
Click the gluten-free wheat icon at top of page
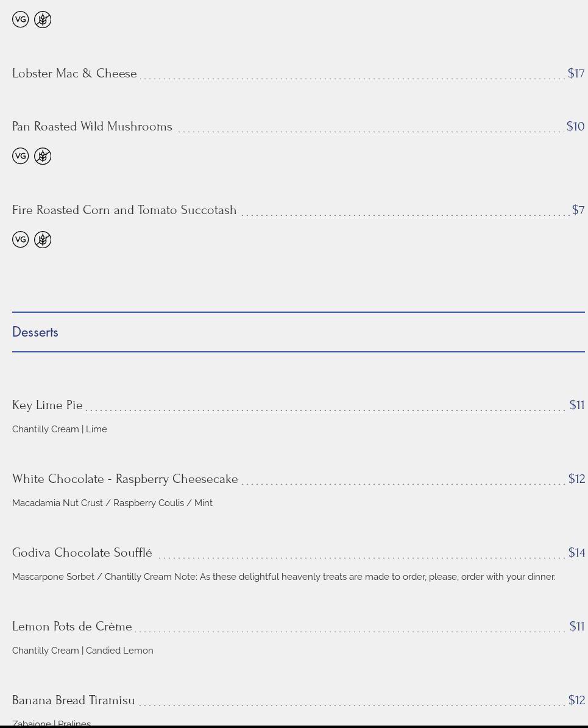43,20
